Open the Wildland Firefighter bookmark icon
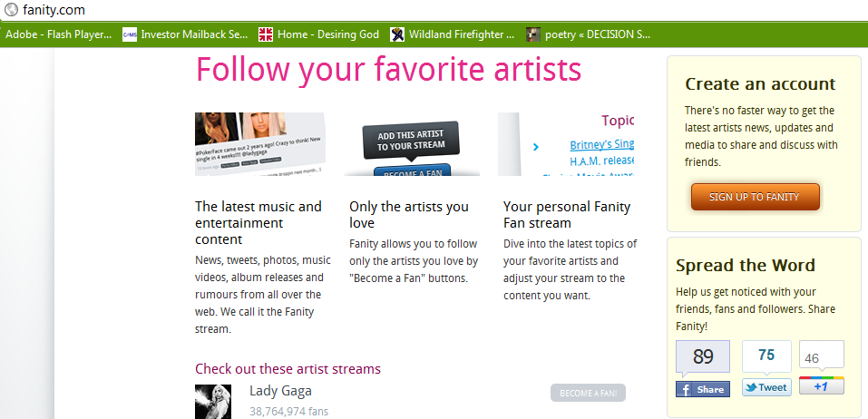Viewport: 868px width, 419px height. [397, 34]
